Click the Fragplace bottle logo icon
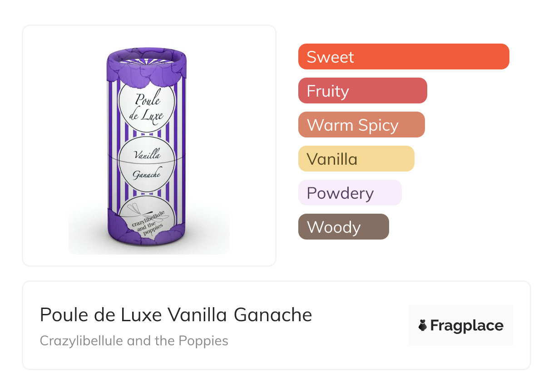This screenshot has height=392, width=553. pos(423,325)
